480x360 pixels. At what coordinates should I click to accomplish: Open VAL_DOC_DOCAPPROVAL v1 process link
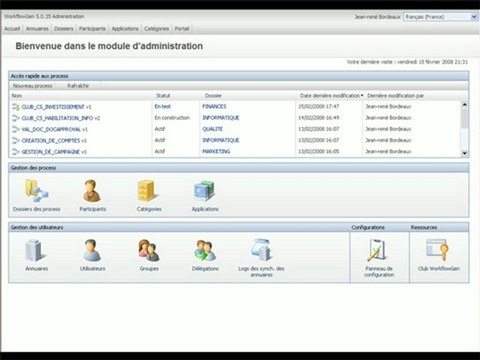(55, 129)
